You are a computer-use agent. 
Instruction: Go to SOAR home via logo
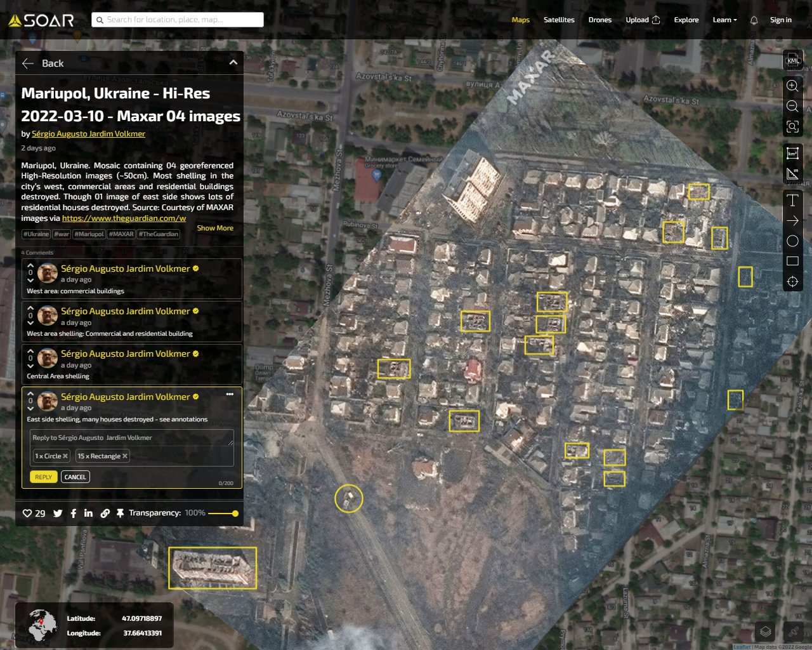click(x=41, y=20)
